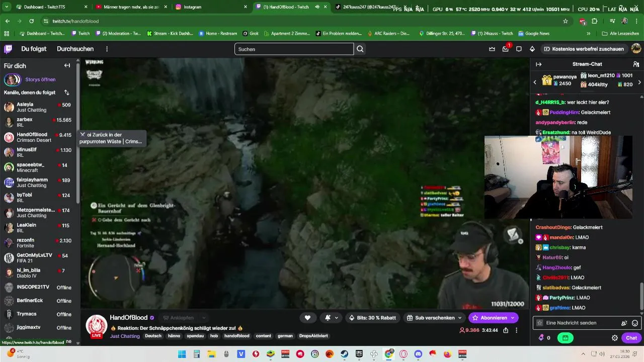Open Durchsuchen navigation item
Screen dimensions: 644x362
tap(75, 49)
